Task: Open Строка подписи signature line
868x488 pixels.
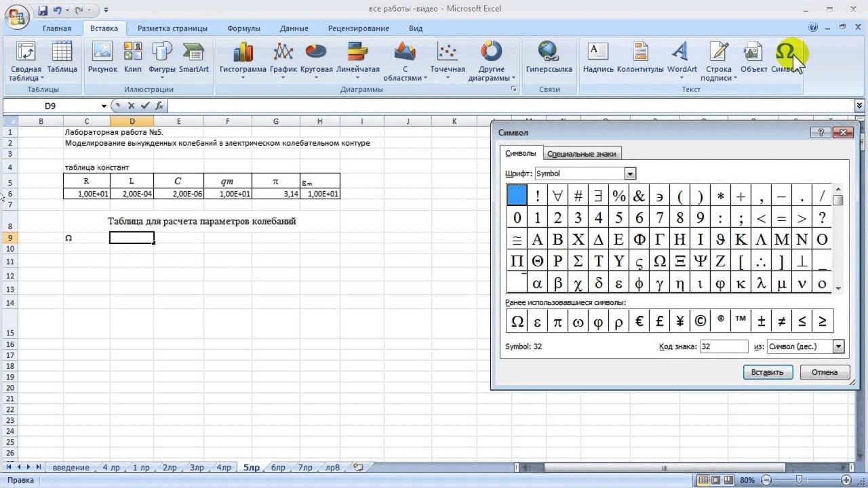Action: click(x=719, y=61)
